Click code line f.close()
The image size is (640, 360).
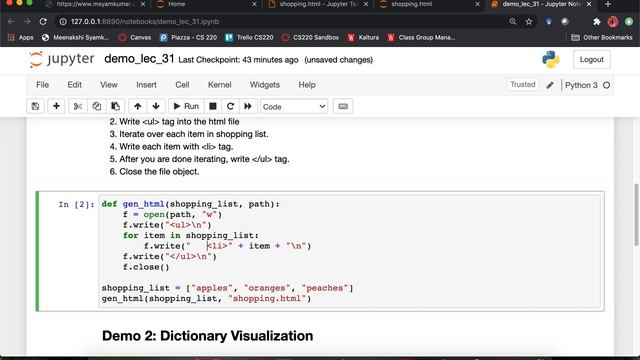(x=146, y=267)
